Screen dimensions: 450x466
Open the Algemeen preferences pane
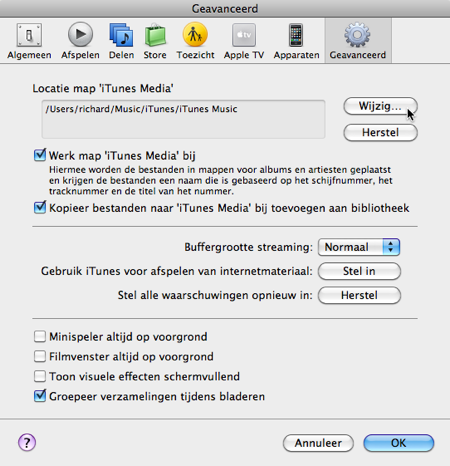click(x=29, y=41)
